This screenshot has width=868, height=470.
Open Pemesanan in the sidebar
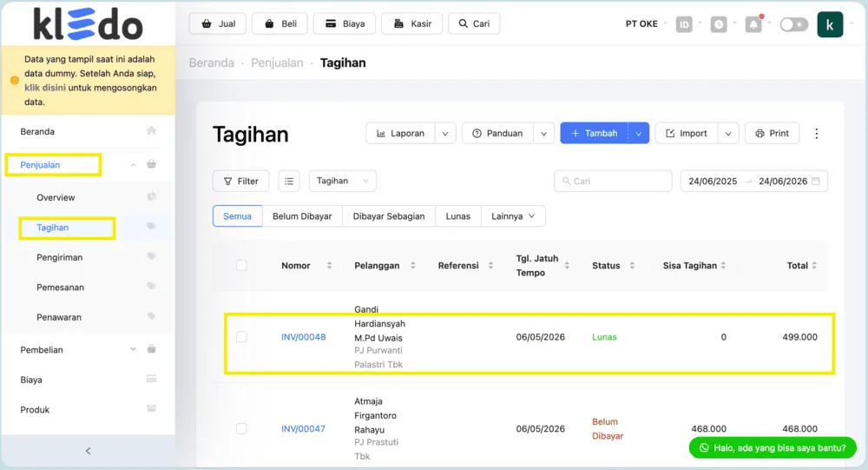[x=61, y=287]
